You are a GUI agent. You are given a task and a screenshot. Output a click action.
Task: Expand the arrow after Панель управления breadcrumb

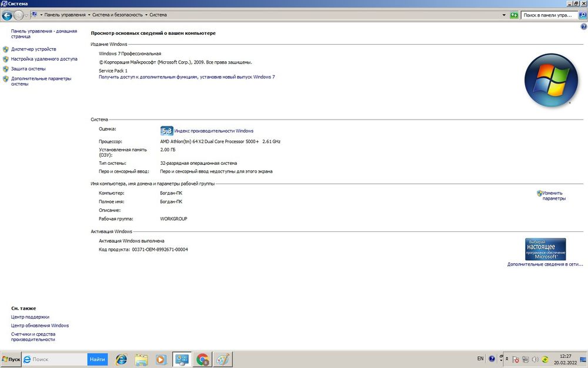89,15
